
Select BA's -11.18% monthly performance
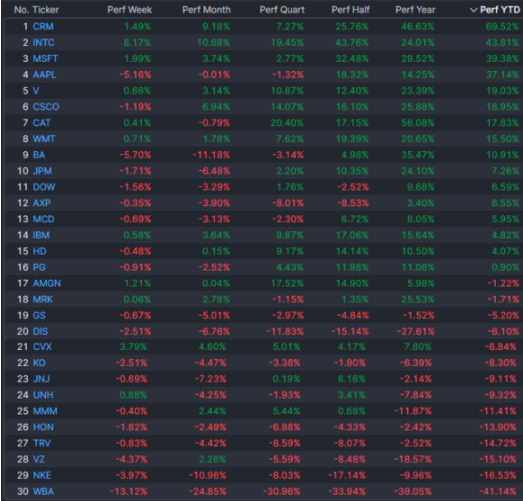(211, 155)
